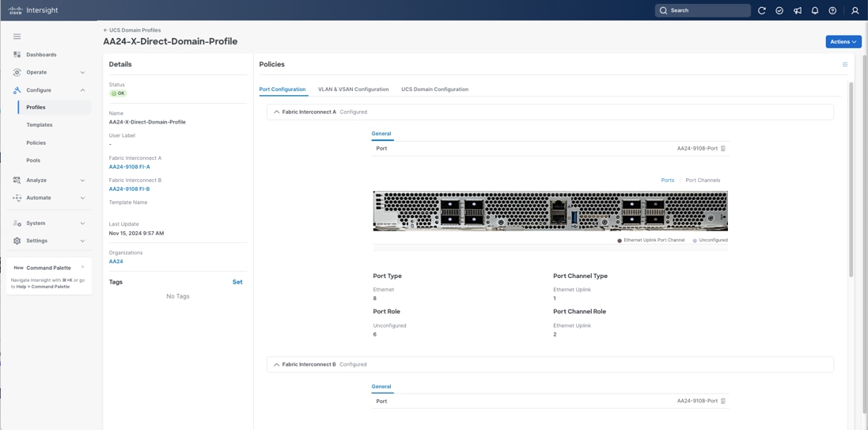This screenshot has width=868, height=430.
Task: Click the Operate section icon
Action: pos(17,72)
